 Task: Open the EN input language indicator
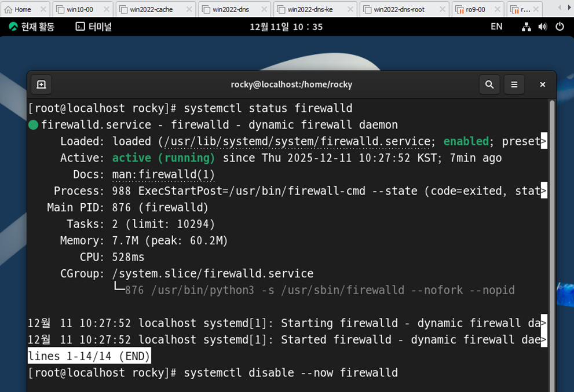click(x=496, y=27)
